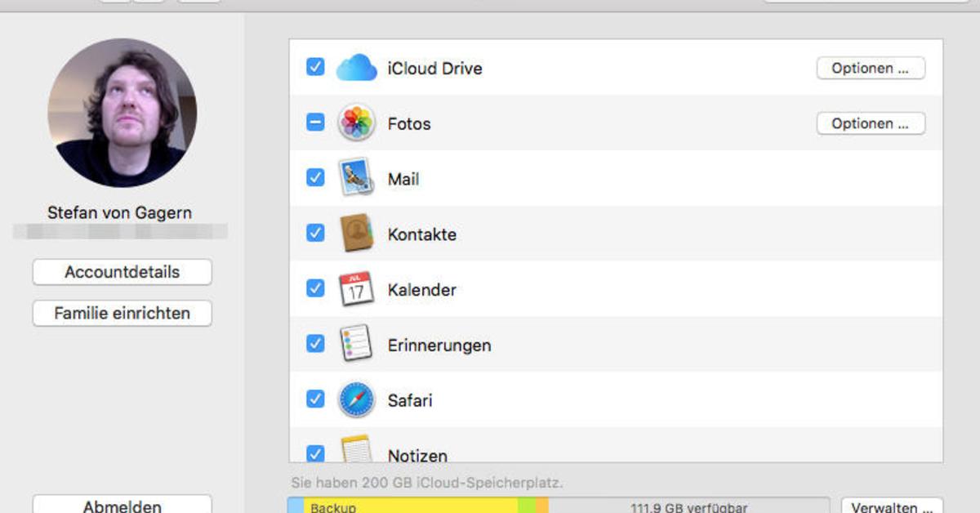Select the Mail label
The image size is (980, 513).
[403, 179]
